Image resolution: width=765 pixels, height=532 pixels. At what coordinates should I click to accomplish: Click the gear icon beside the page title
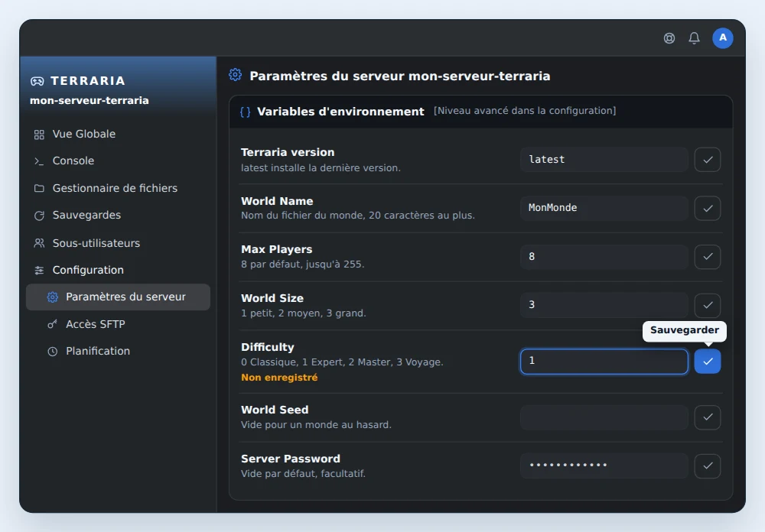235,75
